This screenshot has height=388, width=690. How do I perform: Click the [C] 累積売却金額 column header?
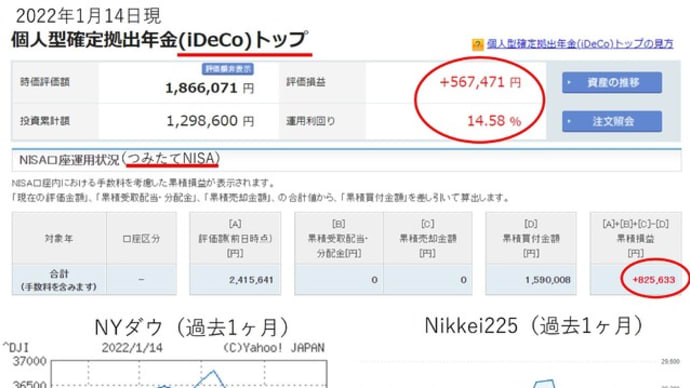pyautogui.click(x=427, y=238)
